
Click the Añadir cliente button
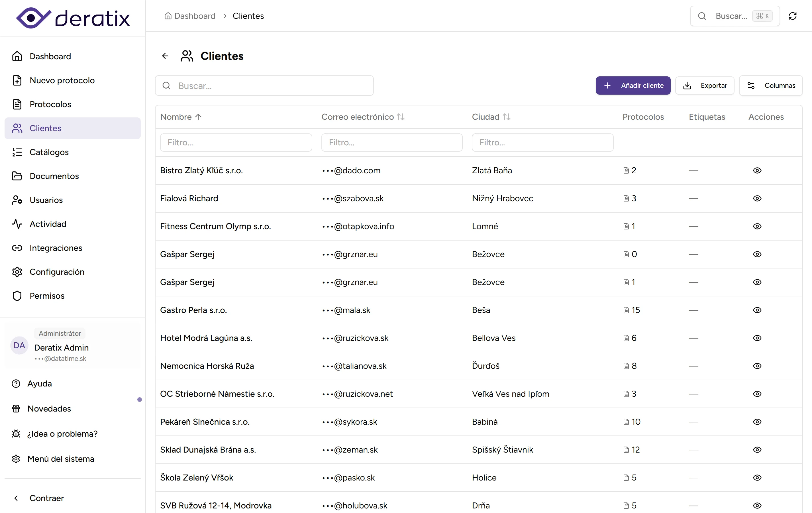click(633, 86)
